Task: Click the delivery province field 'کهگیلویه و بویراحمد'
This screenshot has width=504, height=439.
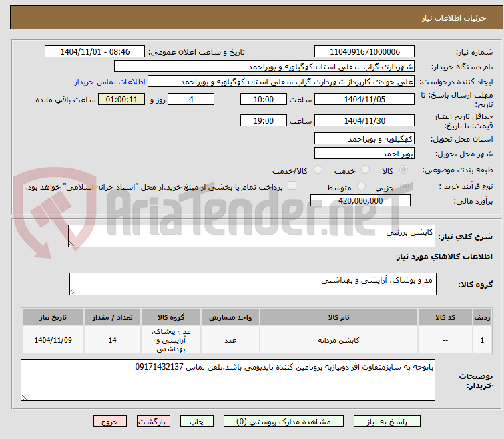Action: point(364,139)
